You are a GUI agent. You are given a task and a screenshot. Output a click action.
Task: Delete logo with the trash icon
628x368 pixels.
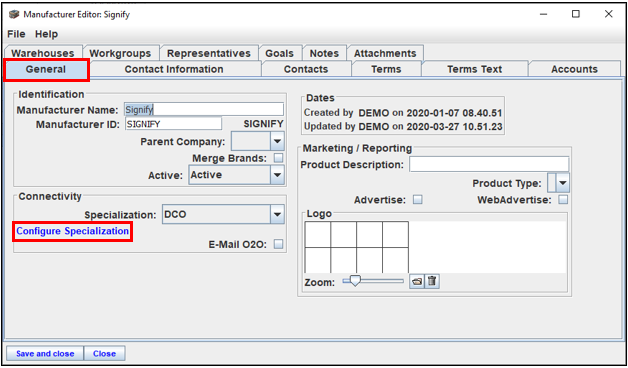(431, 282)
